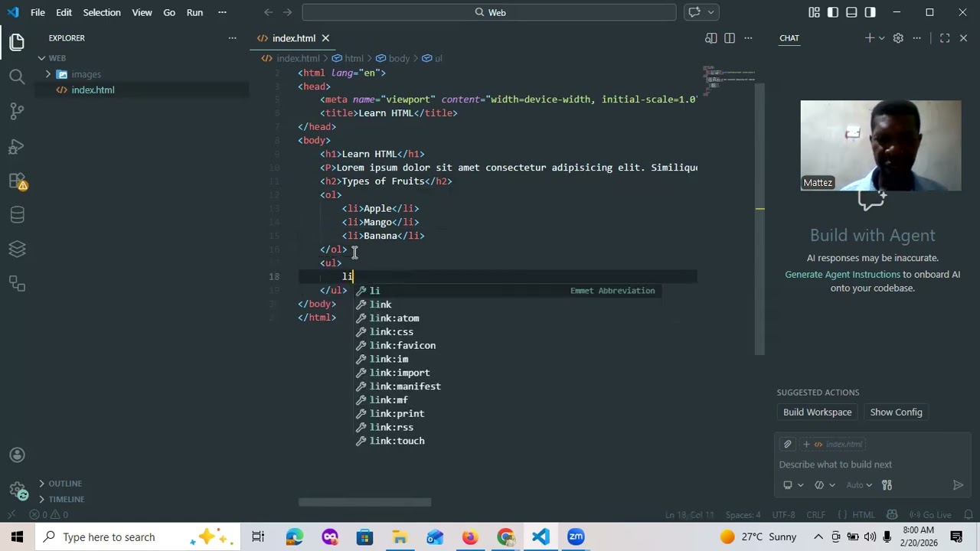Open Copilot chat icon in title bar
The height and width of the screenshot is (551, 980).
click(x=694, y=12)
